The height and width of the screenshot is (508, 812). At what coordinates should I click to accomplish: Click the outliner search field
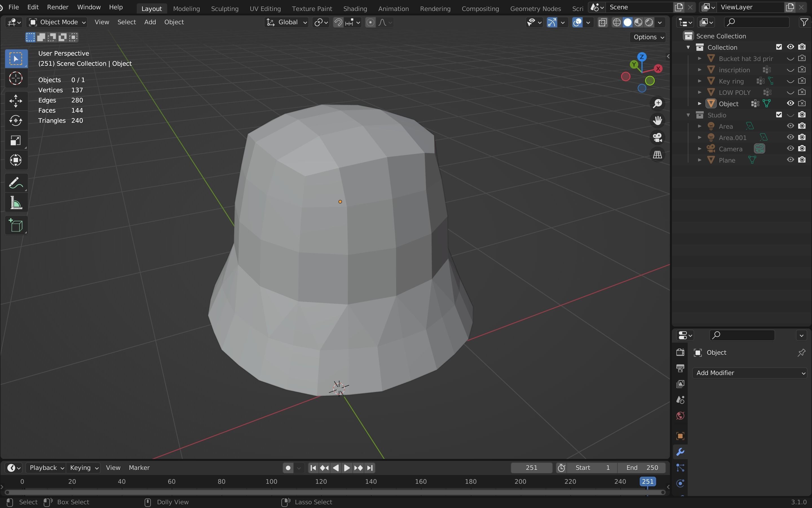tap(756, 23)
